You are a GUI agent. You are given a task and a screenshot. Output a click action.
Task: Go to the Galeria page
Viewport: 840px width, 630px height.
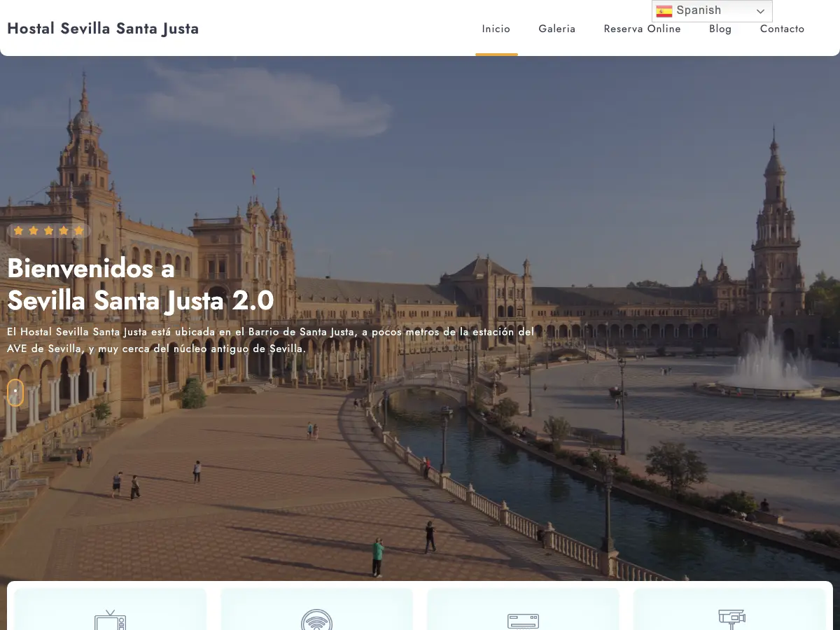click(557, 29)
